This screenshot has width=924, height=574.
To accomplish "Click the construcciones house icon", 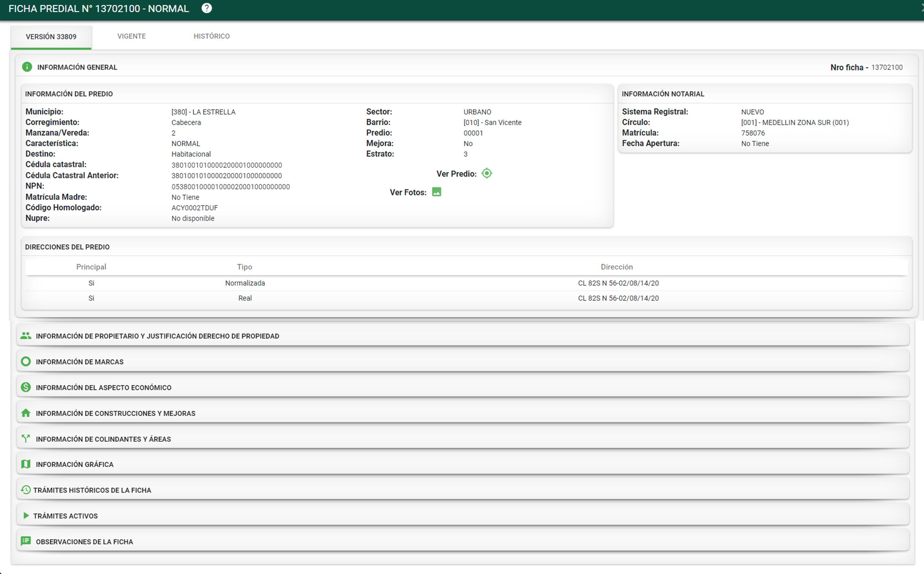I will pyautogui.click(x=26, y=413).
